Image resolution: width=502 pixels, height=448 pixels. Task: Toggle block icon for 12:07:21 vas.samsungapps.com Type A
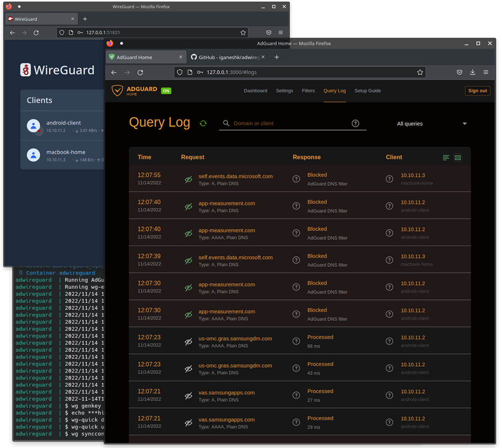[x=188, y=396]
